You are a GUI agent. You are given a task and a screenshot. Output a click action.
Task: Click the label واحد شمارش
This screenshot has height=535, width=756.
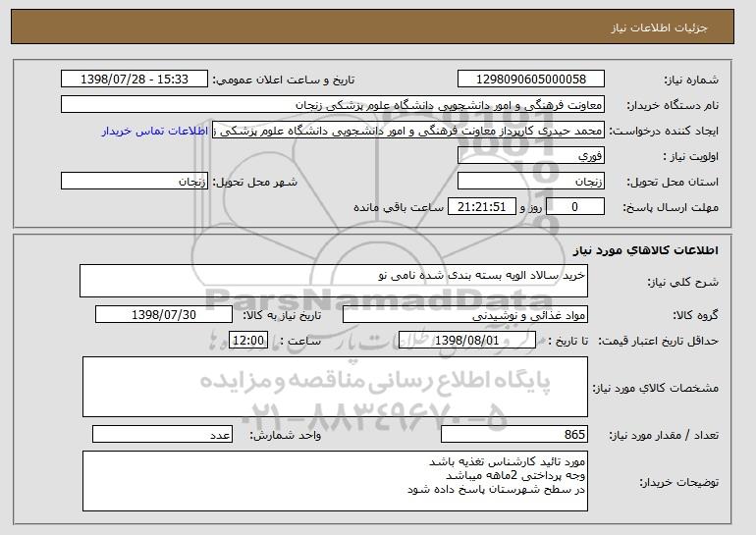click(x=285, y=435)
